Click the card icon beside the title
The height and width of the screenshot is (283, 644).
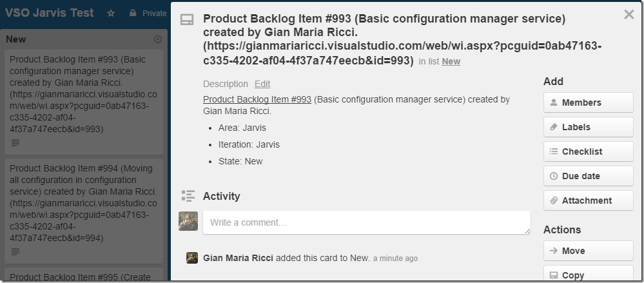coord(187,20)
